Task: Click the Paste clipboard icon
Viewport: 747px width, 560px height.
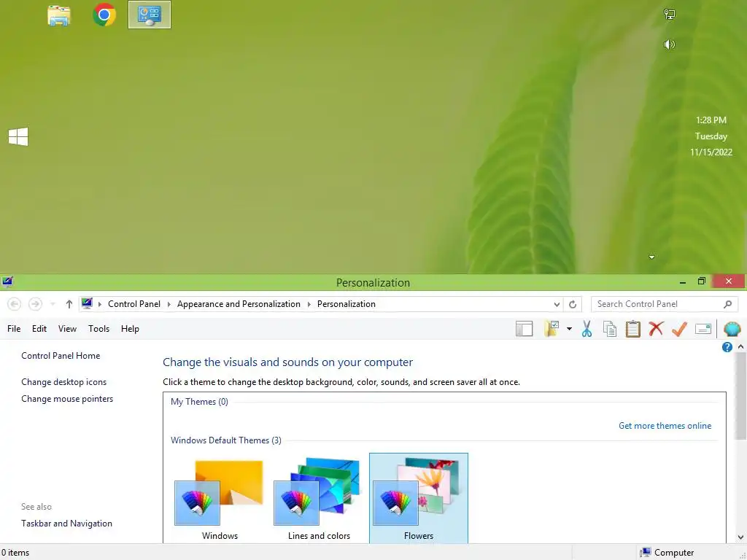Action: pyautogui.click(x=632, y=329)
